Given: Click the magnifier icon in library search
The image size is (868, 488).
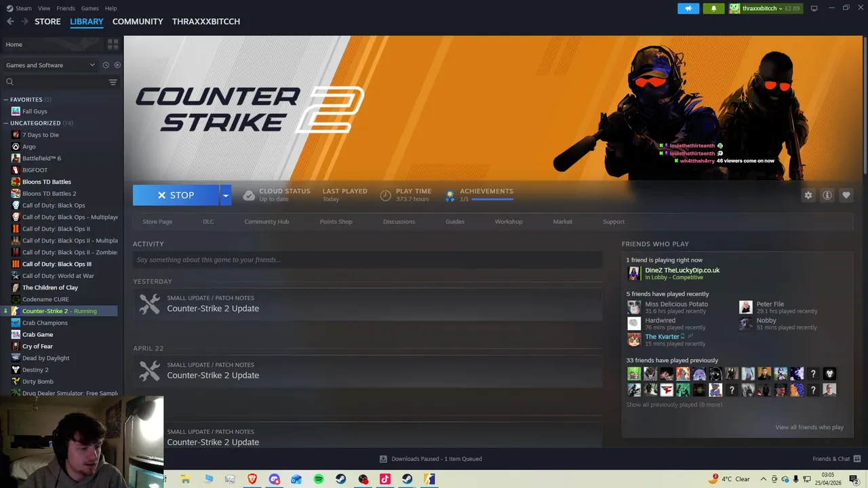Looking at the screenshot, I should 9,82.
